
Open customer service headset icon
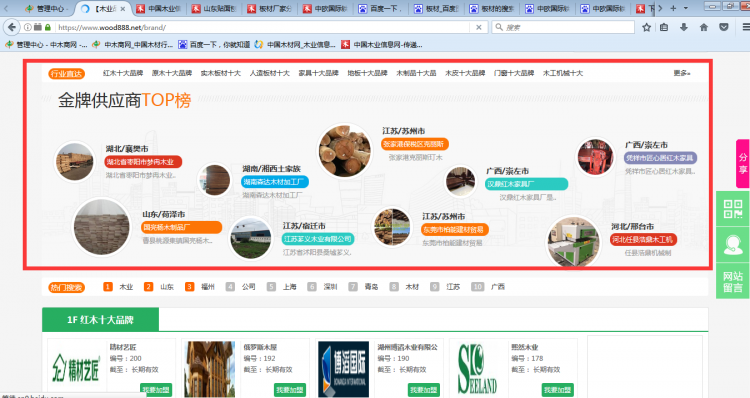pos(733,245)
